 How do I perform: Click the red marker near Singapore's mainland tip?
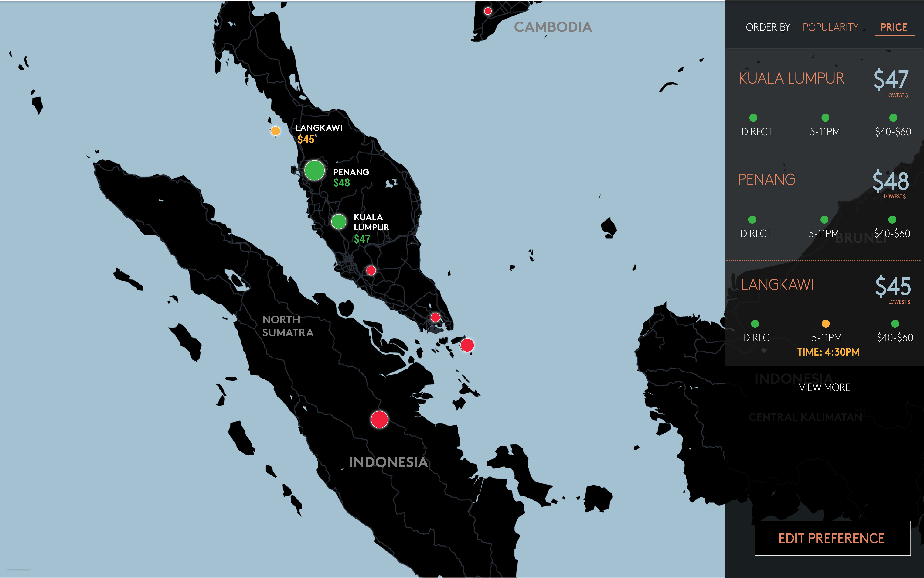pyautogui.click(x=435, y=317)
